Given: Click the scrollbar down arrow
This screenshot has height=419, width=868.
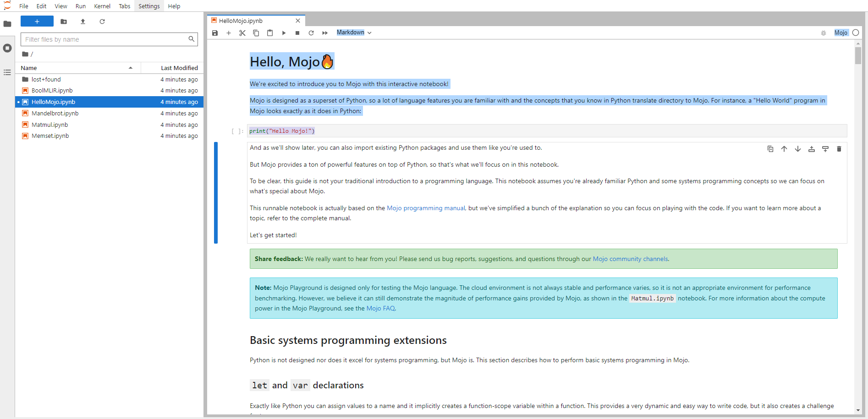Looking at the screenshot, I should coord(858,410).
